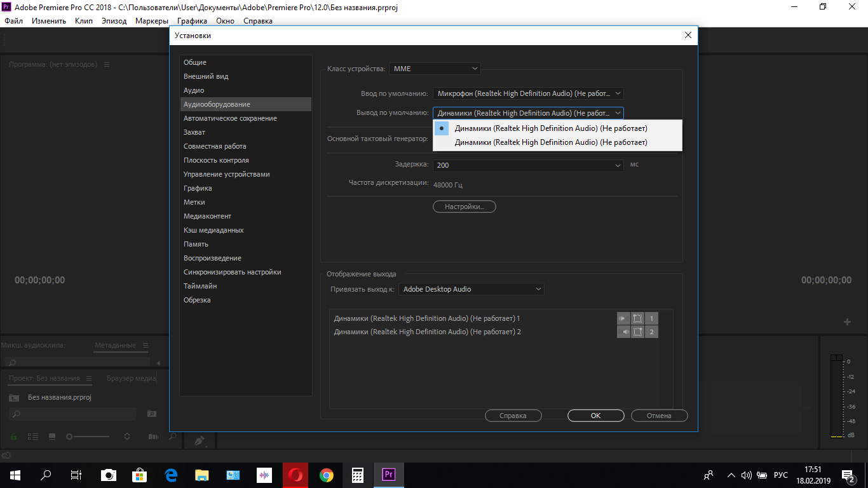Open Клип menu

[x=84, y=21]
